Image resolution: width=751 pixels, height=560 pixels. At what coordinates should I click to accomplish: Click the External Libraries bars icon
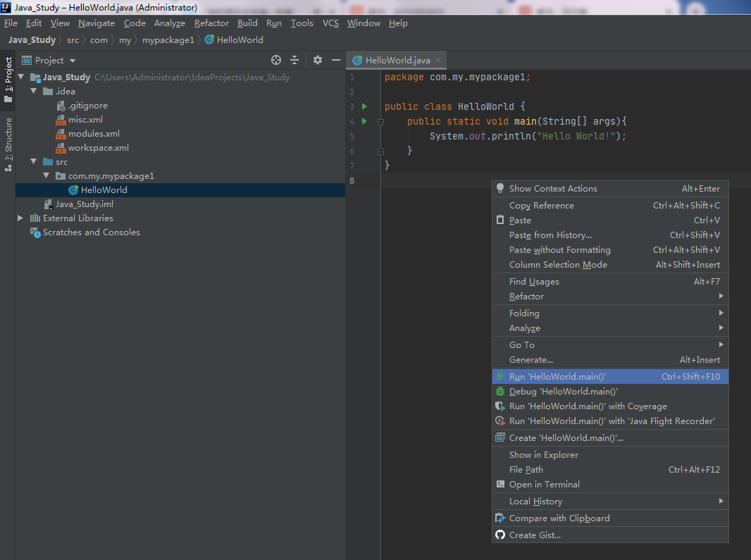[35, 218]
